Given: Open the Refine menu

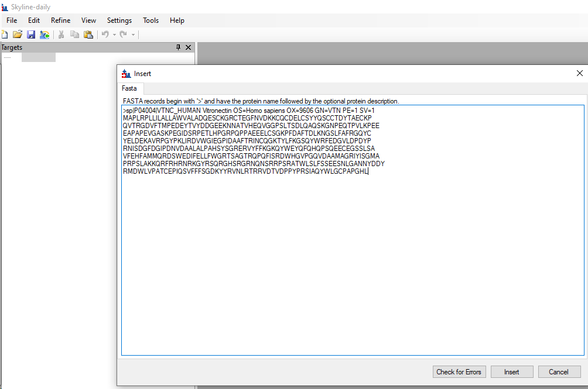Looking at the screenshot, I should (x=60, y=20).
